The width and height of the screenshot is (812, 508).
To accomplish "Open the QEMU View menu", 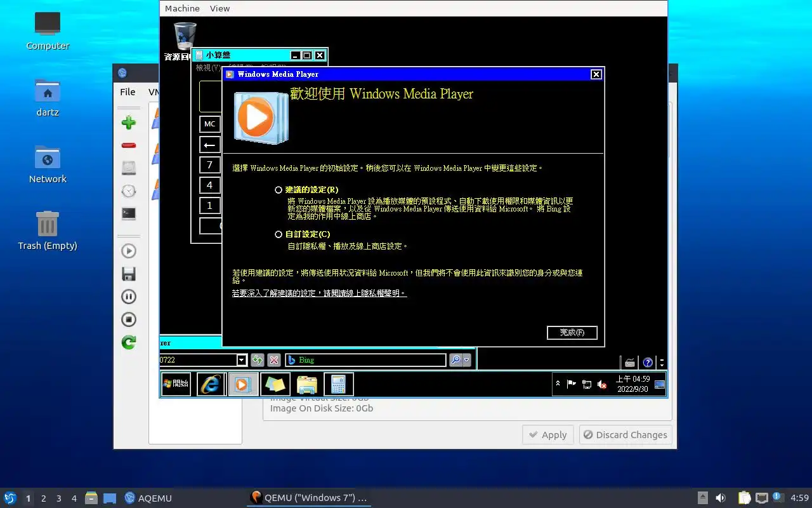I will click(x=220, y=8).
